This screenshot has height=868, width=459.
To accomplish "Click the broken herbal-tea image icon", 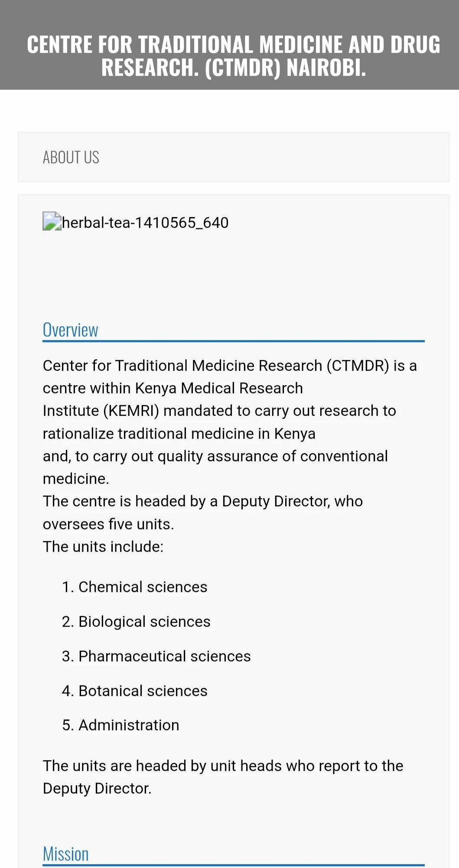I will pos(52,221).
